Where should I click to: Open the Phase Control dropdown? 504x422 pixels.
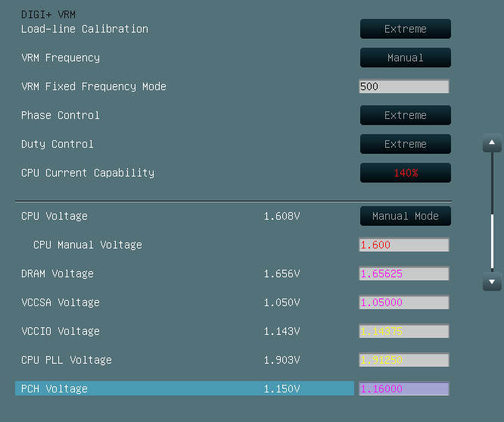pyautogui.click(x=406, y=115)
